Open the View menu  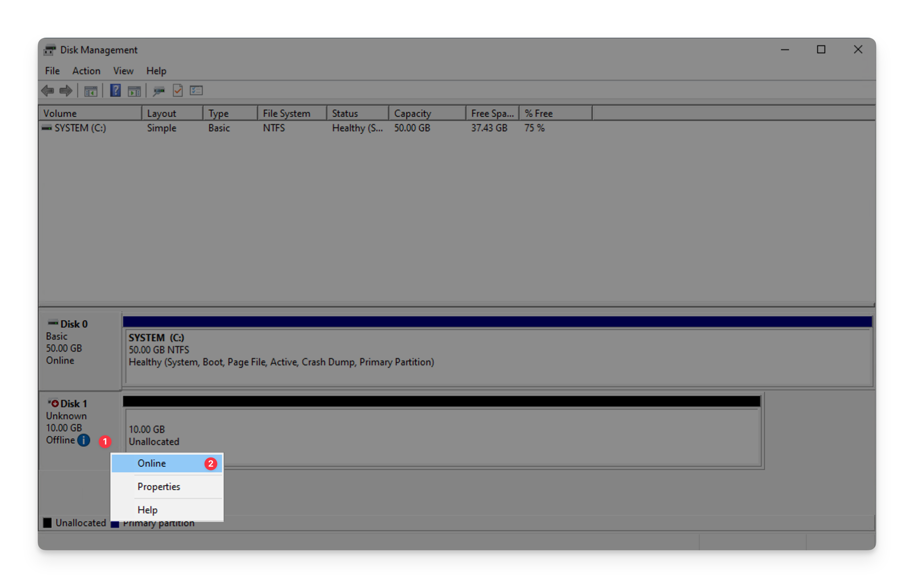coord(123,71)
